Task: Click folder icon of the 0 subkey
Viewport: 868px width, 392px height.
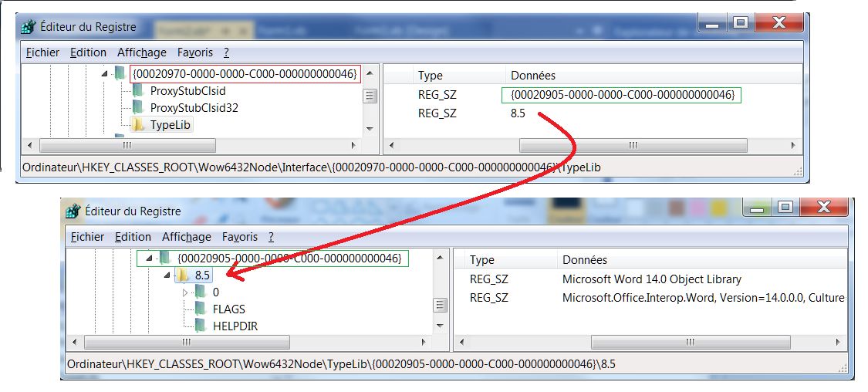Action: 201,292
